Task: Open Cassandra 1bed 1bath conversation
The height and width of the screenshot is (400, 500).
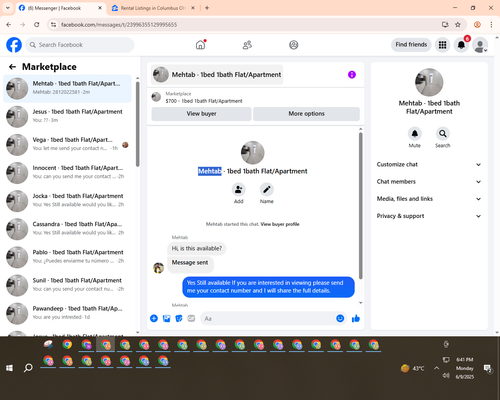Action: point(67,229)
